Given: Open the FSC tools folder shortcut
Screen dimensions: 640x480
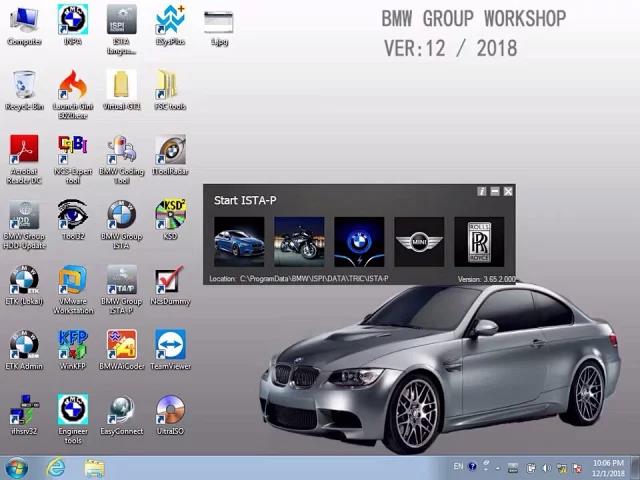Looking at the screenshot, I should pos(170,90).
